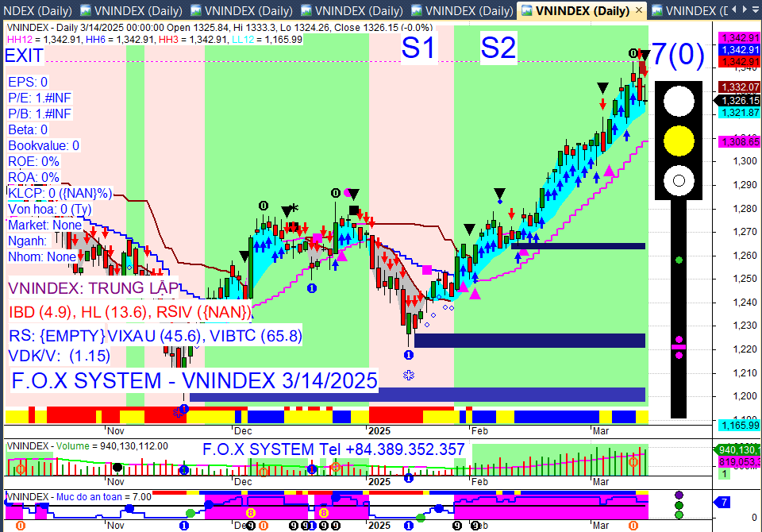Viewport: 762px width, 532px height.
Task: Click magenta marker on black gauge bar
Action: click(679, 347)
